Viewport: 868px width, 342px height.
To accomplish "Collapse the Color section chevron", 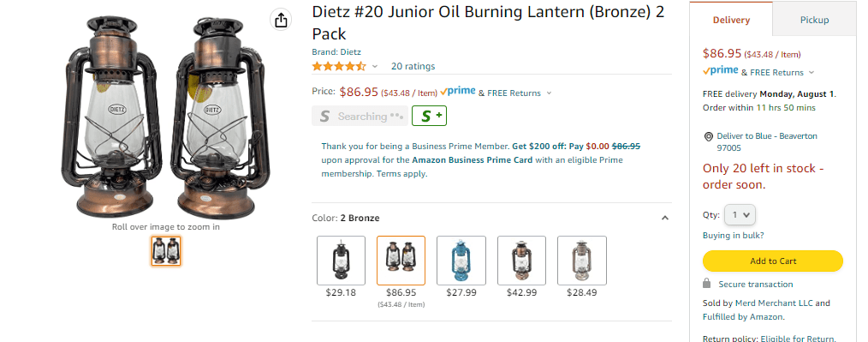I will [665, 218].
